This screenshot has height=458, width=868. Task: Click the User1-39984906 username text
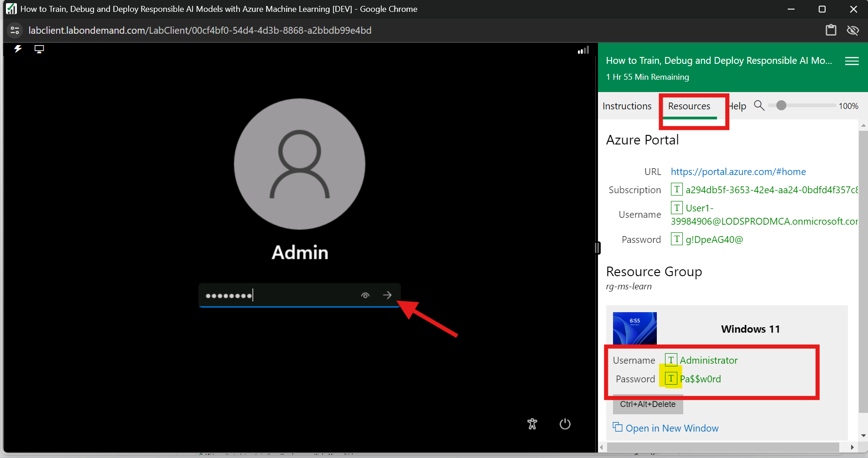[764, 215]
